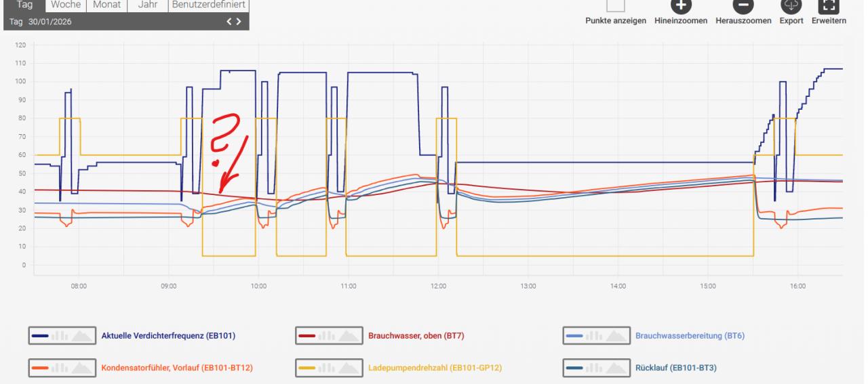Click the dark blue line swatch for Verdichterfrequenz
Image resolution: width=868 pixels, height=384 pixels.
(40, 335)
